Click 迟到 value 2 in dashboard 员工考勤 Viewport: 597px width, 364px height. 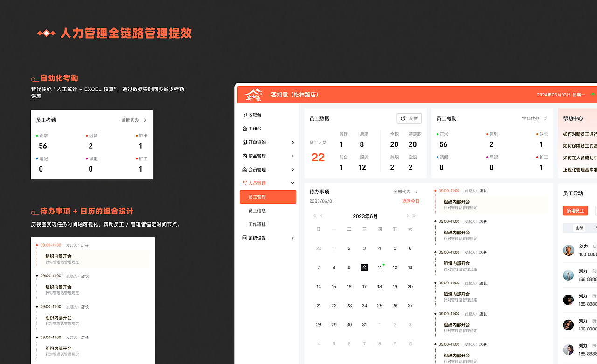[491, 144]
